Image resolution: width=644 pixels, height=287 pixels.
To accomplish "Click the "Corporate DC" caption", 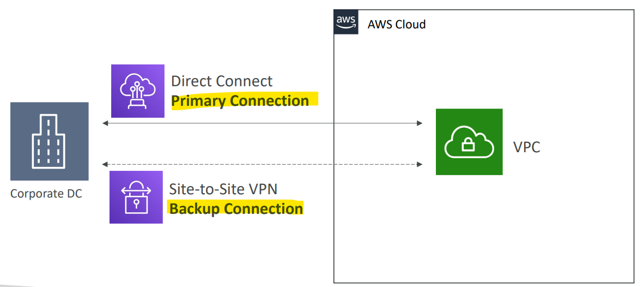I will (x=46, y=194).
